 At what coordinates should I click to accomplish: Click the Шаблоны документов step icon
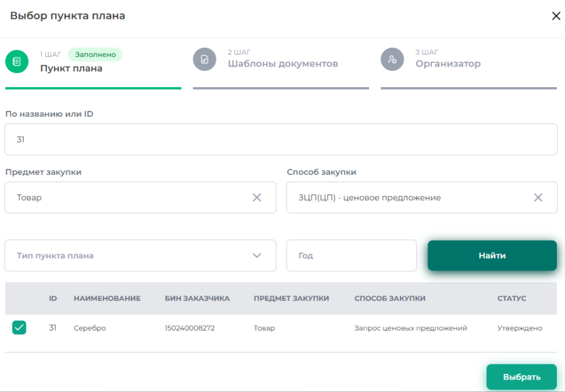(205, 60)
